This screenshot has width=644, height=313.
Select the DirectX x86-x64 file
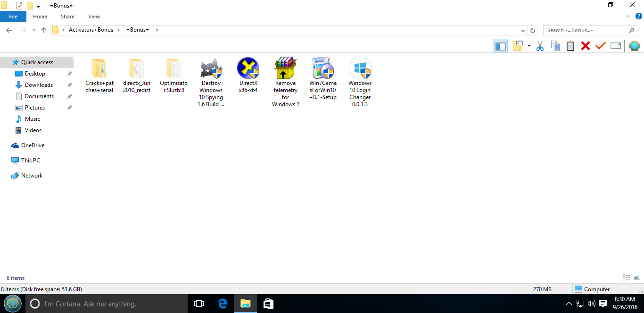coord(248,75)
